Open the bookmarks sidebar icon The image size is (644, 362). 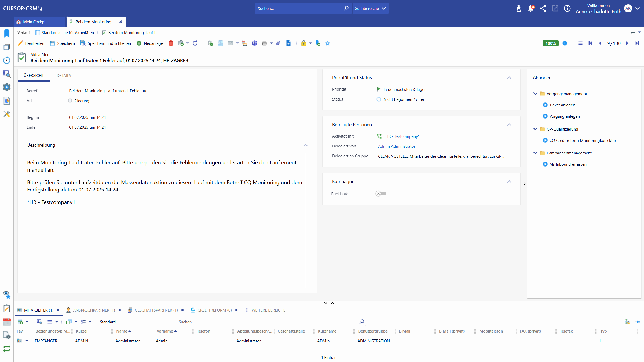click(7, 34)
